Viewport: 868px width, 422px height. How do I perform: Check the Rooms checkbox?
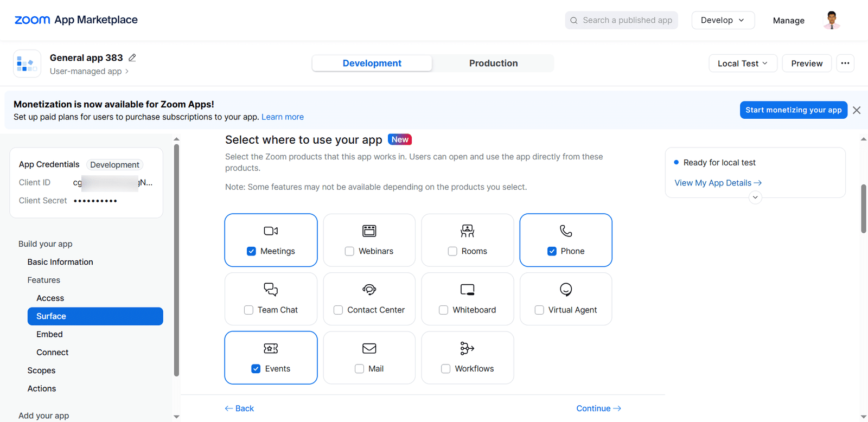[452, 251]
